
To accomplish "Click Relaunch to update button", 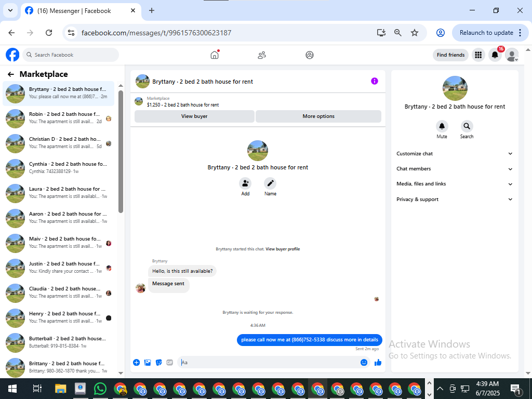I will [486, 33].
